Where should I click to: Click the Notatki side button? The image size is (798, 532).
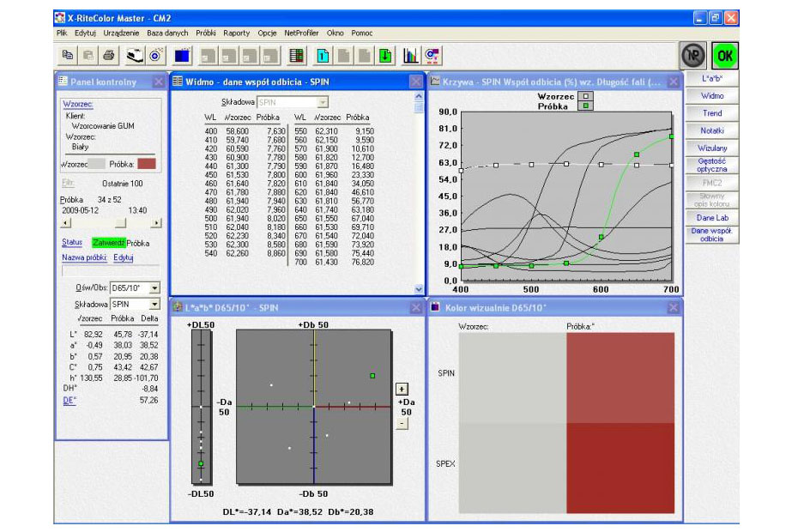click(712, 130)
